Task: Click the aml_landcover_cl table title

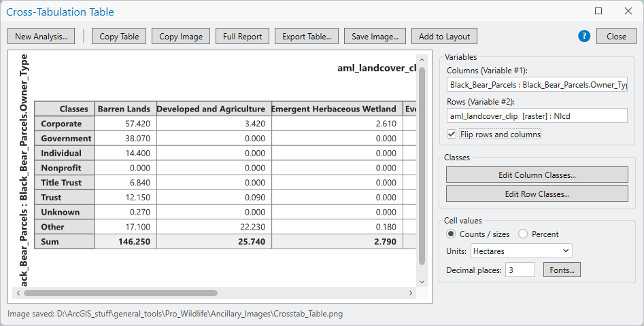Action: point(377,68)
